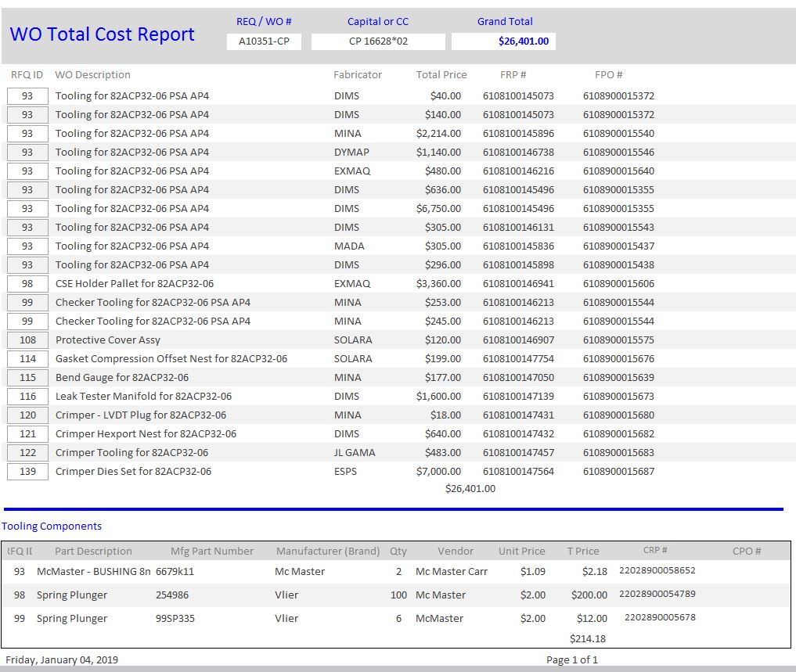Click the ESPS fabricator cell
The height and width of the screenshot is (672, 796).
tap(345, 472)
